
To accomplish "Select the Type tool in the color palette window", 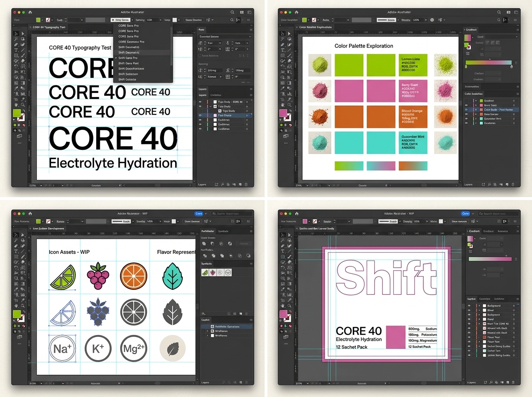I will pyautogui.click(x=283, y=50).
